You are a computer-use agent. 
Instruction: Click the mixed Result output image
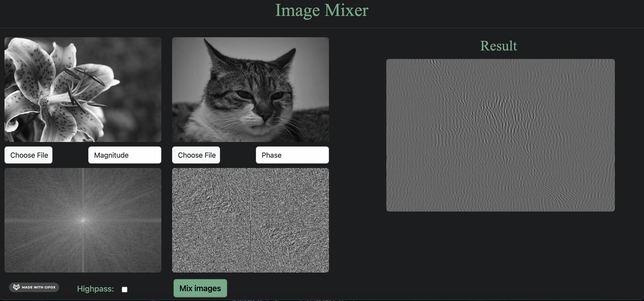point(500,135)
